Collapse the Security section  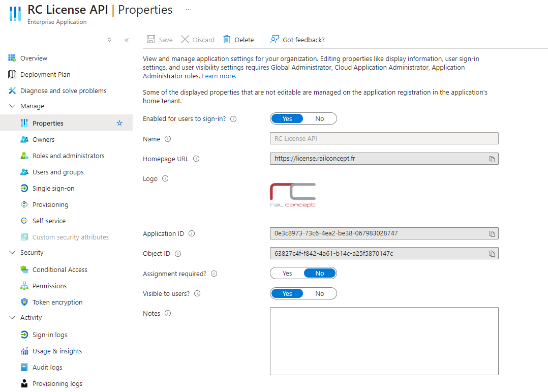[12, 253]
